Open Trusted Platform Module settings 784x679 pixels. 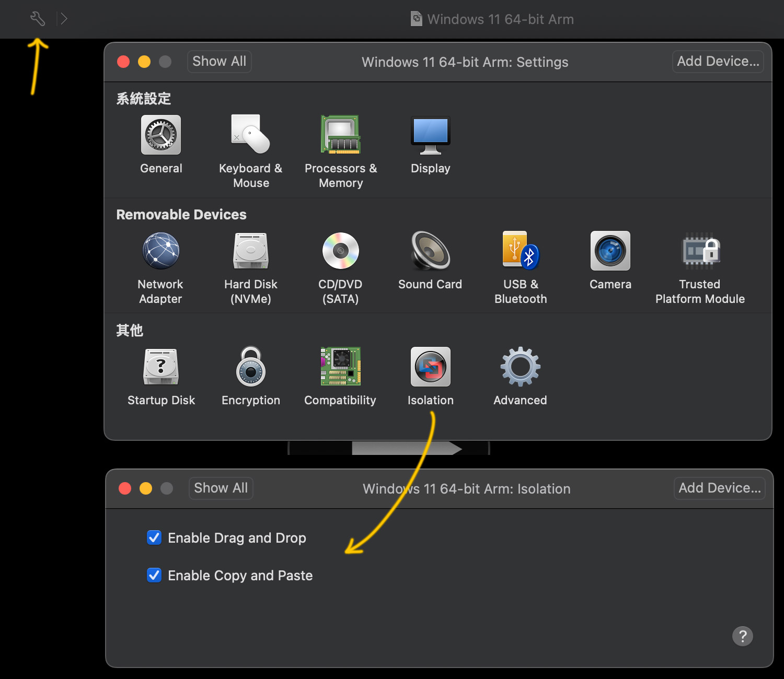coord(700,268)
